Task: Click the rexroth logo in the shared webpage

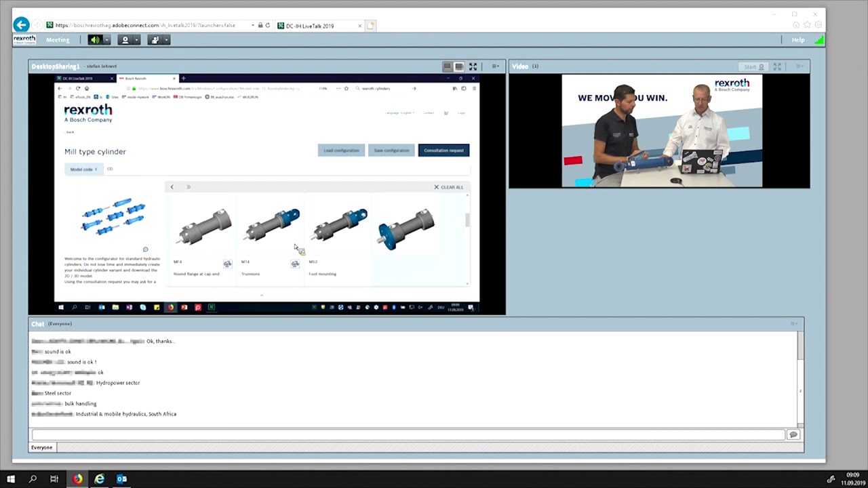Action: point(88,113)
